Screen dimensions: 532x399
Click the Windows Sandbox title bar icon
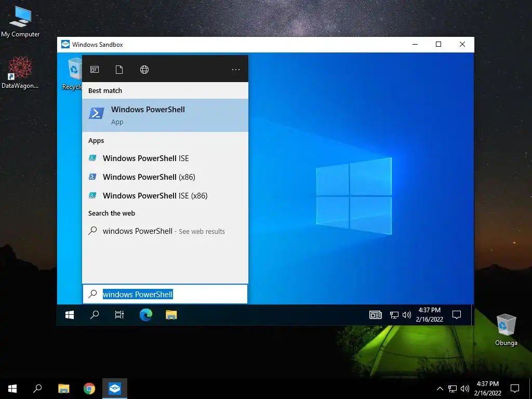(65, 45)
